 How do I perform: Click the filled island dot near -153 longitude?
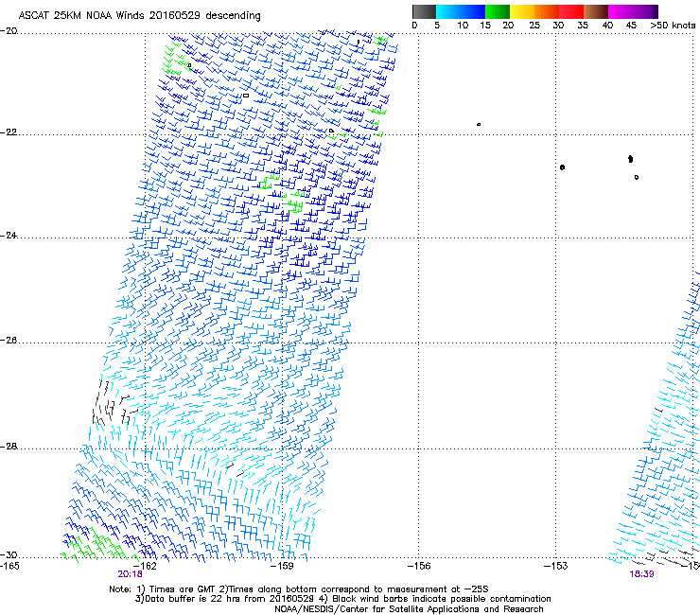point(562,167)
